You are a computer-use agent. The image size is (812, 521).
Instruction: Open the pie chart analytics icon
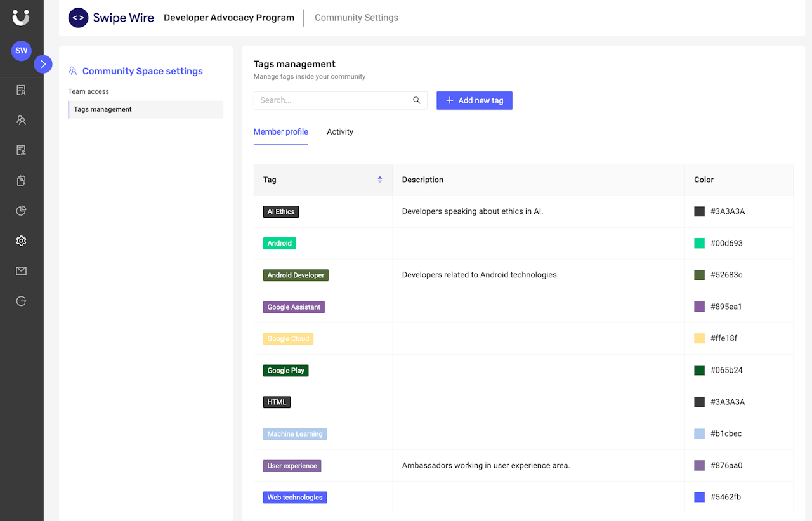pos(21,211)
